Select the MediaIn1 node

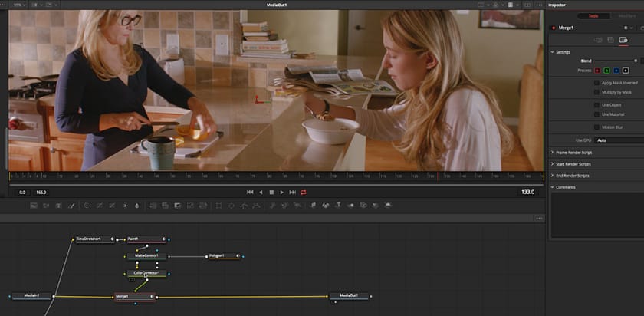32,295
